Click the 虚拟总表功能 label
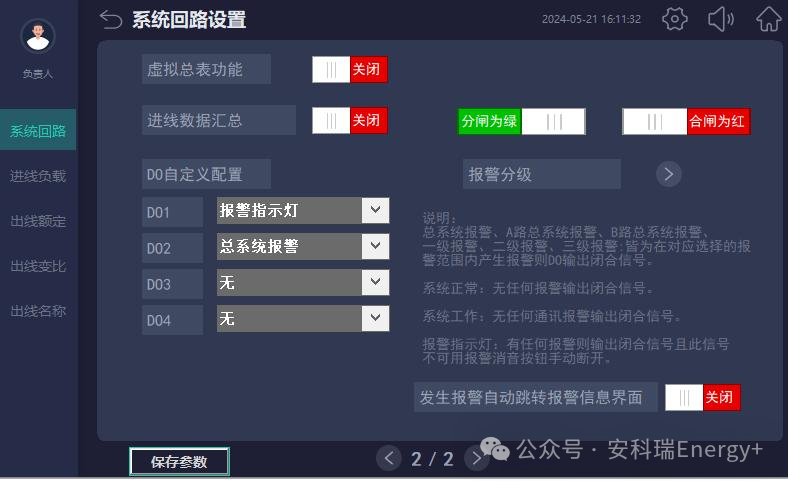This screenshot has width=788, height=481. [x=207, y=69]
